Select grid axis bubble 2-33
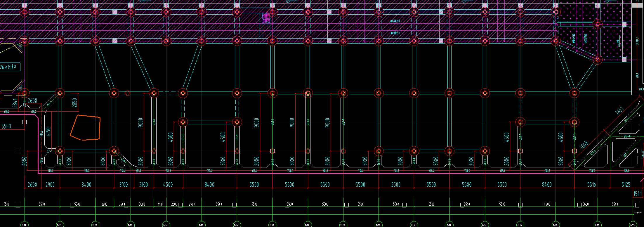This screenshot has width=644, height=227. click(x=484, y=225)
